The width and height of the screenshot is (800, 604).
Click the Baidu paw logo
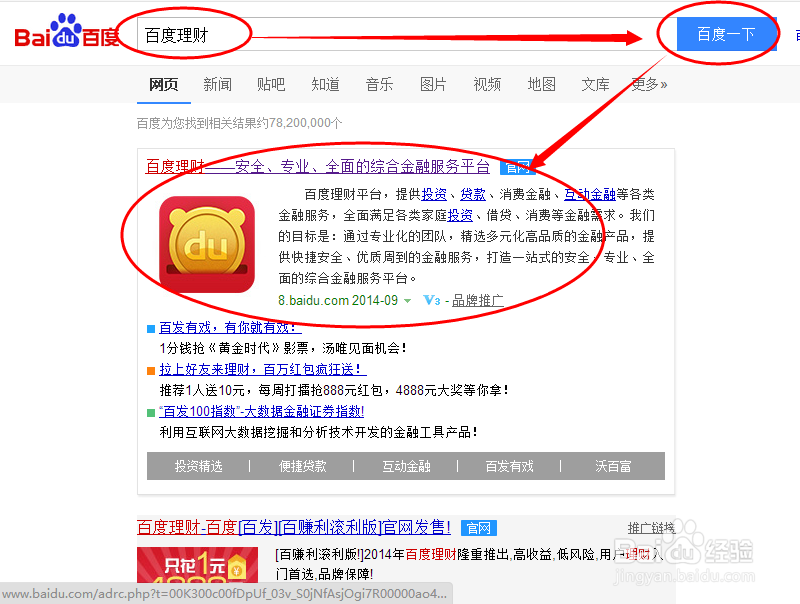pos(67,31)
